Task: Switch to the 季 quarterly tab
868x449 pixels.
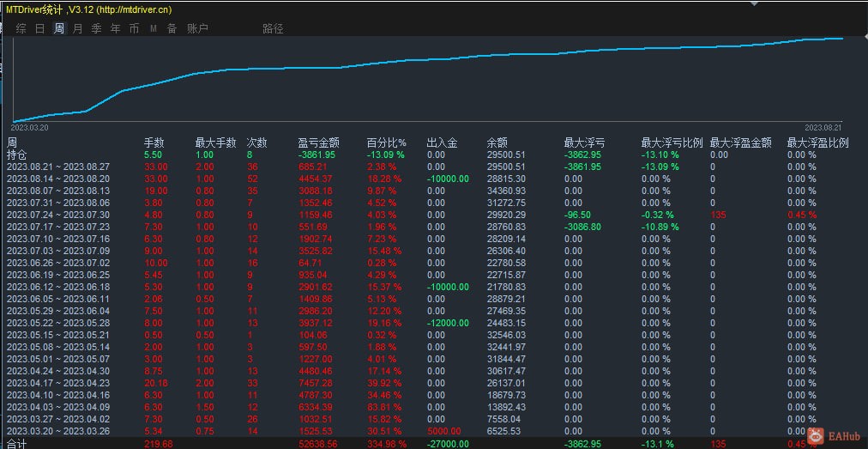Action: [96, 29]
